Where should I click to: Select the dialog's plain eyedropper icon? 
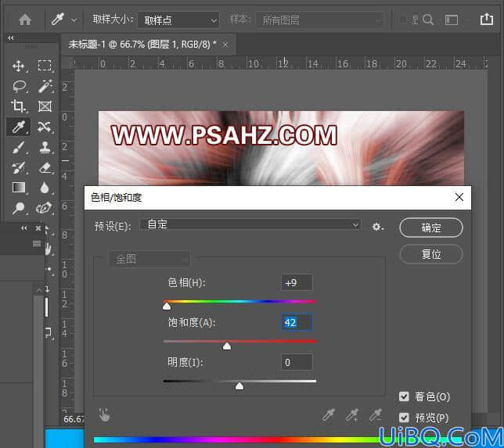coord(328,415)
